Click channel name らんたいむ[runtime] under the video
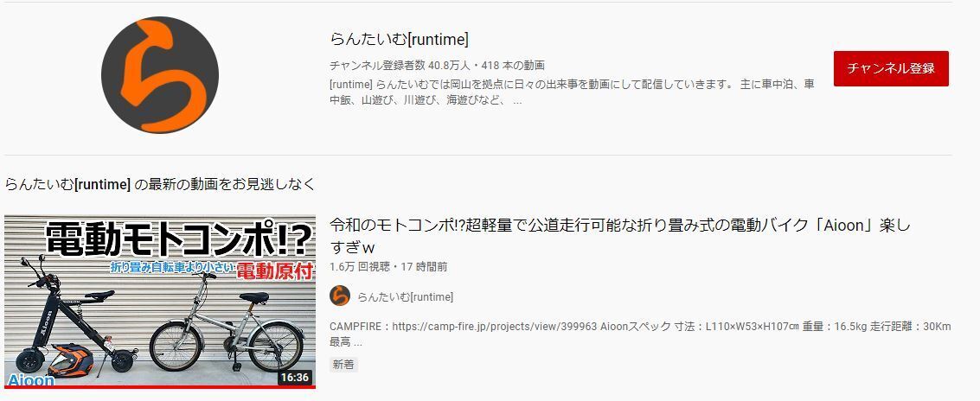Viewport: 980px width, 401px height. pyautogui.click(x=406, y=296)
